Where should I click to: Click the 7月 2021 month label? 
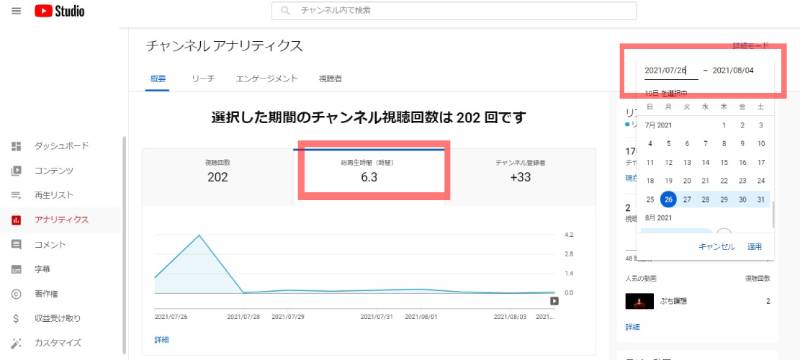[x=659, y=125]
